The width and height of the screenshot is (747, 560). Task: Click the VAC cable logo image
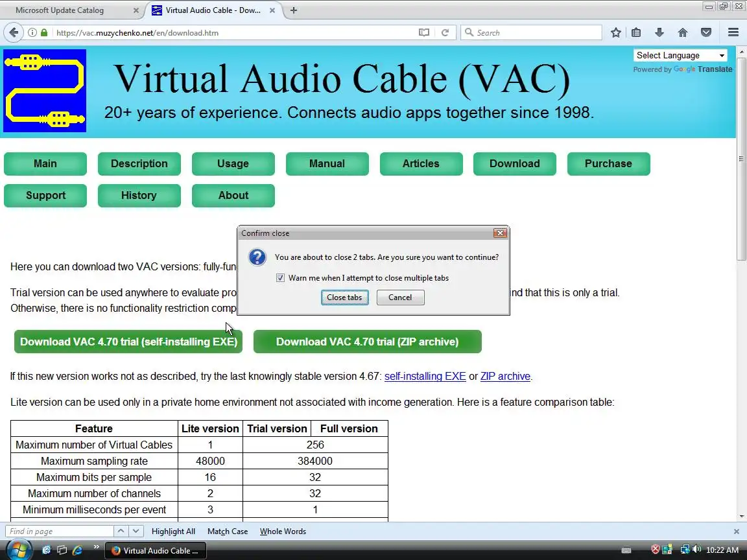45,91
